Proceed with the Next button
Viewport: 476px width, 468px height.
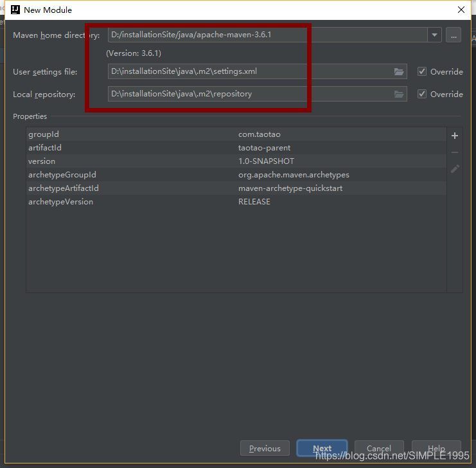pos(322,448)
